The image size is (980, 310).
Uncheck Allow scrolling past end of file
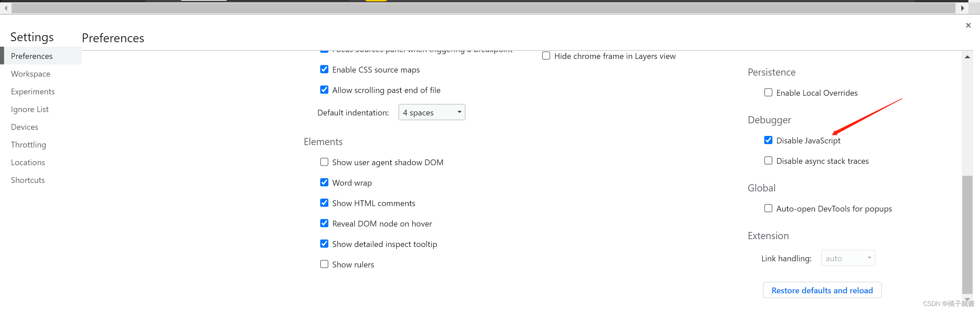[324, 90]
